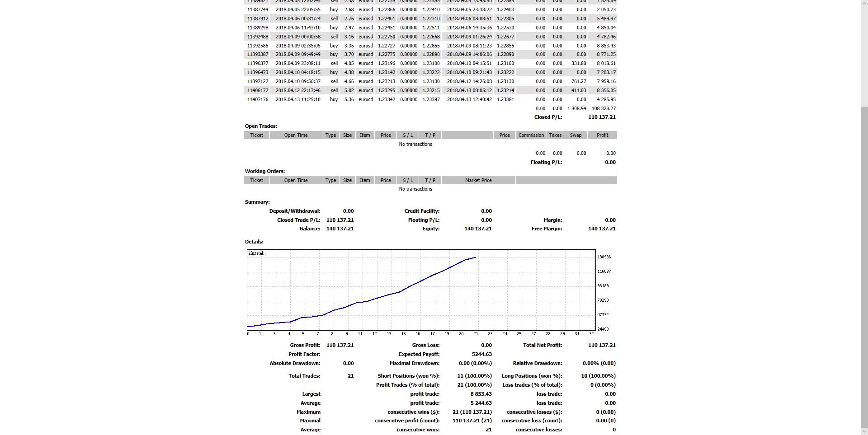
Task: Click profit value 8 853.43 in ticket 11392585 row
Action: pyautogui.click(x=606, y=46)
